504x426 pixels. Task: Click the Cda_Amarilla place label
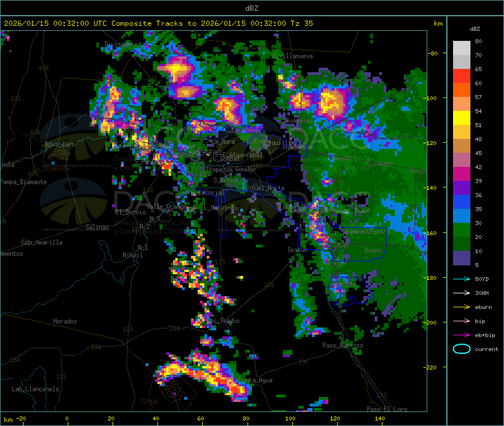click(x=42, y=242)
